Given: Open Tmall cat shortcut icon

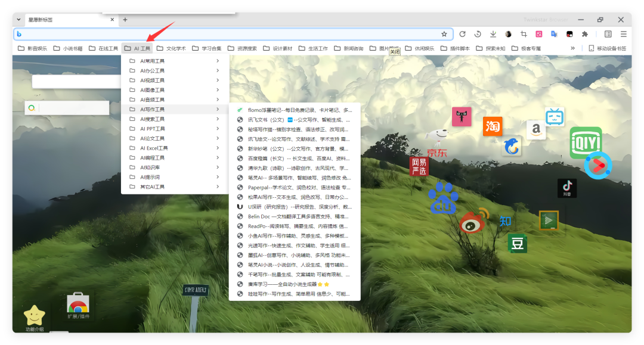Looking at the screenshot, I should [x=462, y=117].
